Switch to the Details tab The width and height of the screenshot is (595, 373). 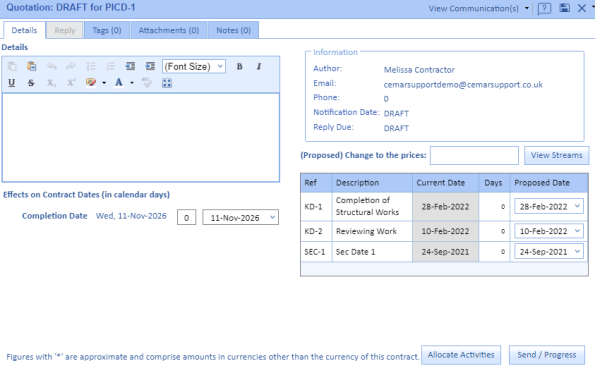(24, 30)
